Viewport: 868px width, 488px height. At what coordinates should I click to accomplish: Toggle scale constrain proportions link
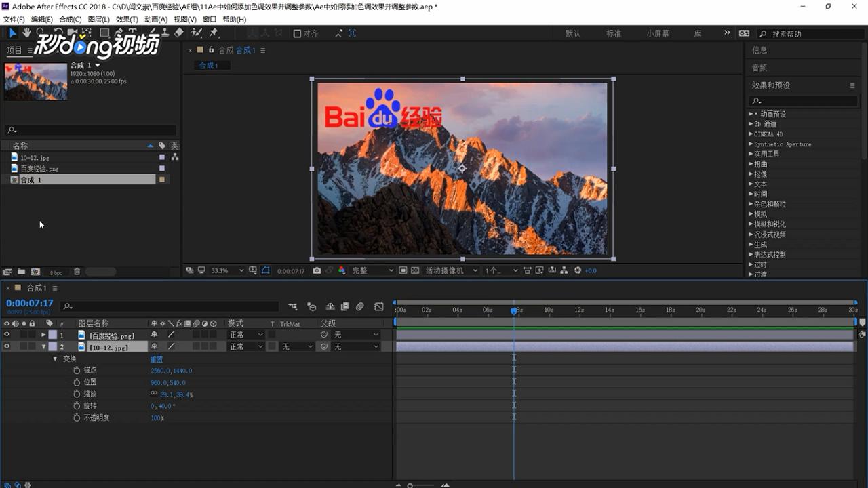[x=154, y=394]
